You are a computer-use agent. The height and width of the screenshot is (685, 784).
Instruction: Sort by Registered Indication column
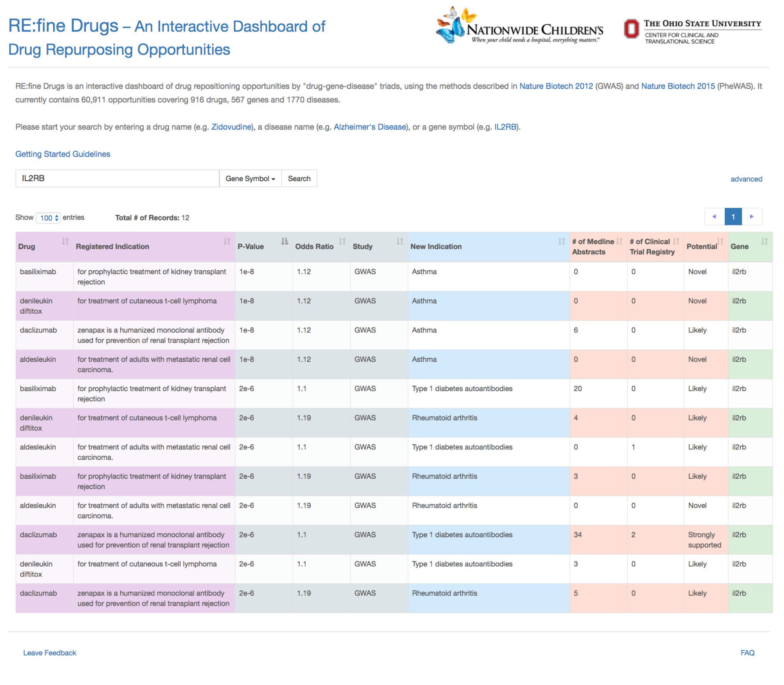[x=227, y=242]
